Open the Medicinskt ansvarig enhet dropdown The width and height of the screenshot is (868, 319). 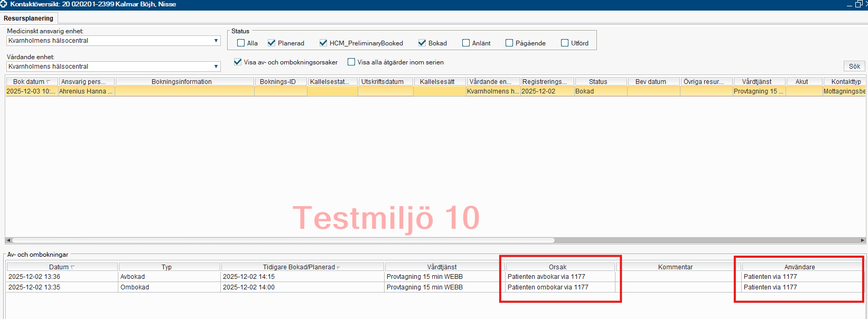click(x=216, y=41)
